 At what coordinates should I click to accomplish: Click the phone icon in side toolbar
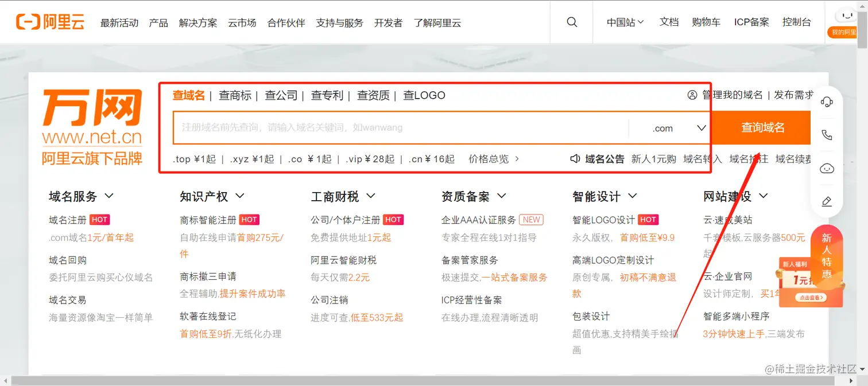[x=827, y=135]
